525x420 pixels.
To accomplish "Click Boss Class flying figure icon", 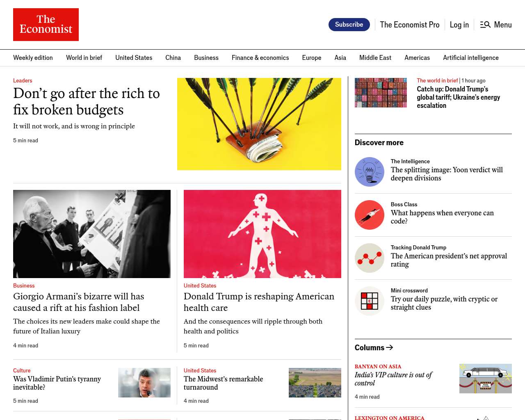I will [x=370, y=215].
